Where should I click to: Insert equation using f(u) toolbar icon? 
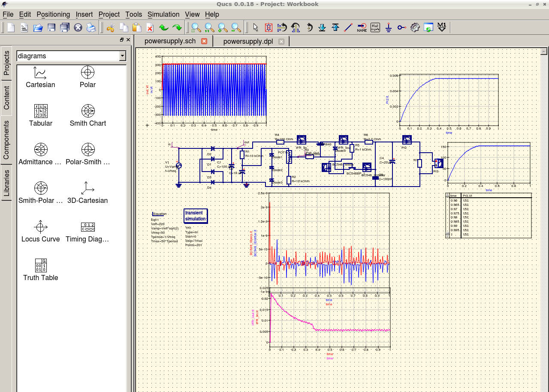(375, 28)
